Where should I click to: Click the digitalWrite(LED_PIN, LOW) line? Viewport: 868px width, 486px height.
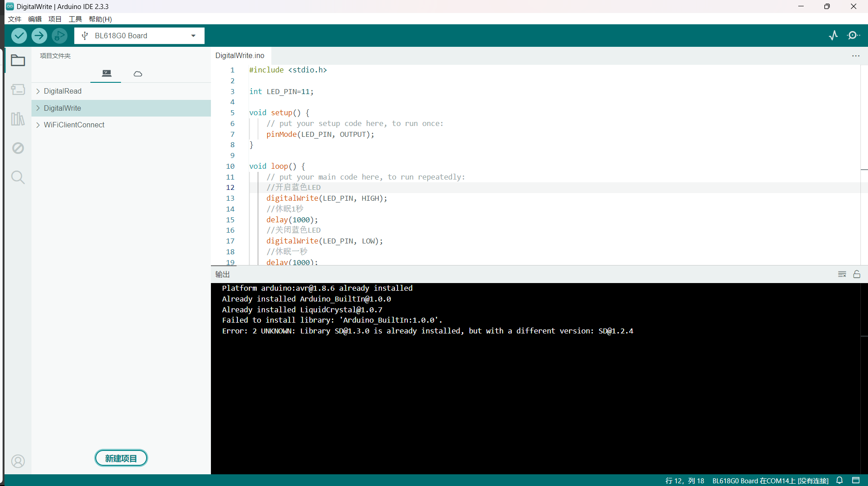point(325,241)
